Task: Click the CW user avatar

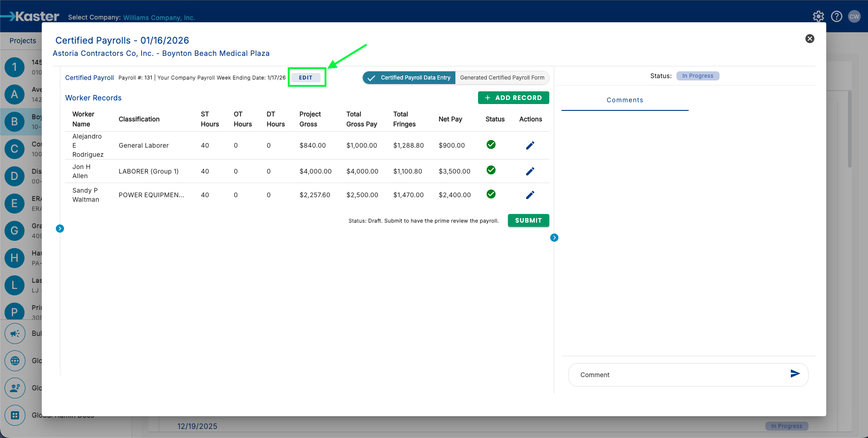Action: [x=854, y=17]
